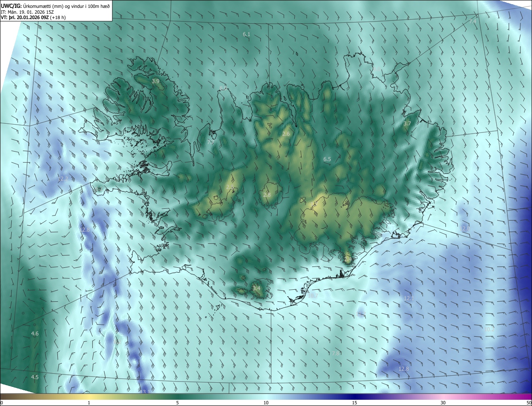Click the VT valid time 20.01.2026 09Z line
This screenshot has width=532, height=406.
point(33,17)
